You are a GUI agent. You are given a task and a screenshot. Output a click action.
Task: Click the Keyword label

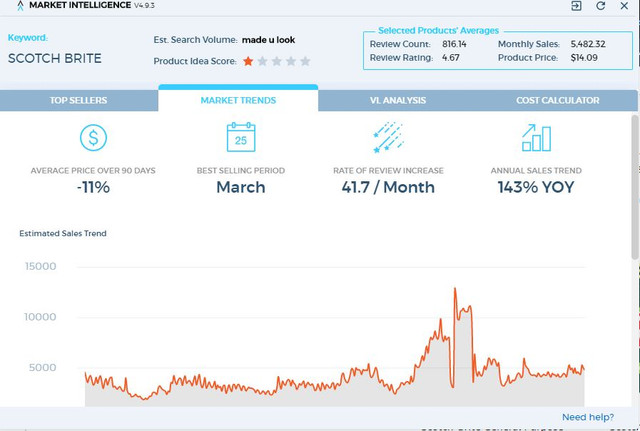click(x=28, y=38)
